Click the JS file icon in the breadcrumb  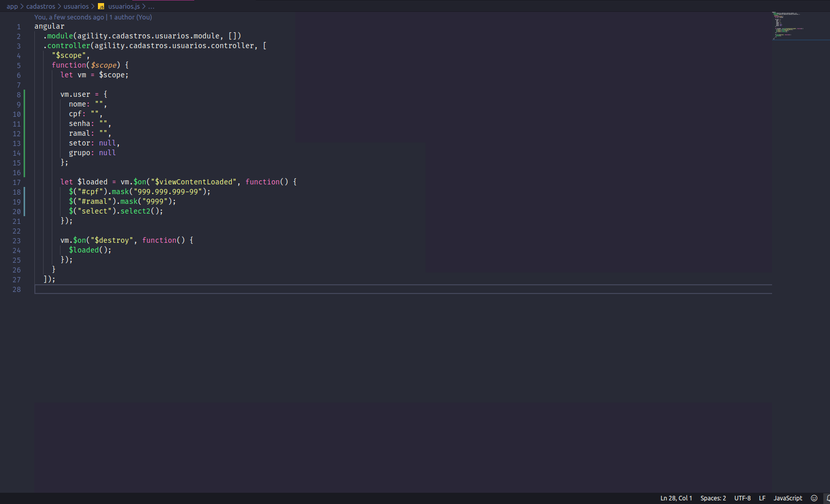point(100,6)
